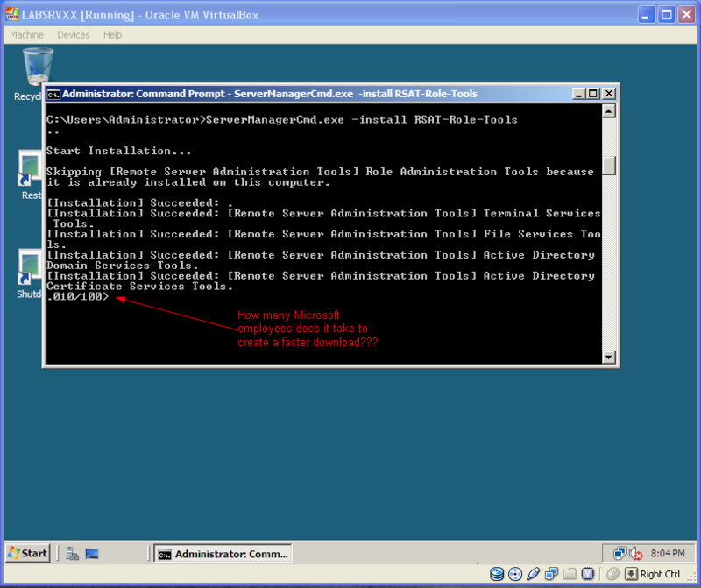701x588 pixels.
Task: Click the virtualization CPU chip indicator icon
Action: click(588, 574)
